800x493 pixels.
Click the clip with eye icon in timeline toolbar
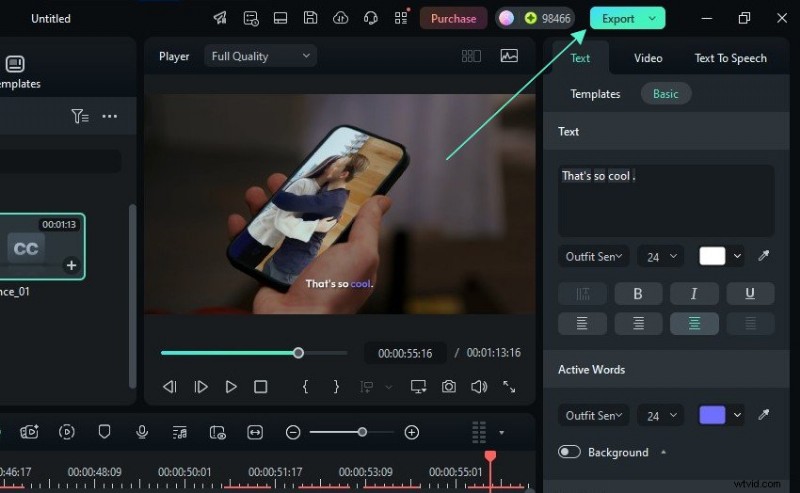click(x=217, y=432)
